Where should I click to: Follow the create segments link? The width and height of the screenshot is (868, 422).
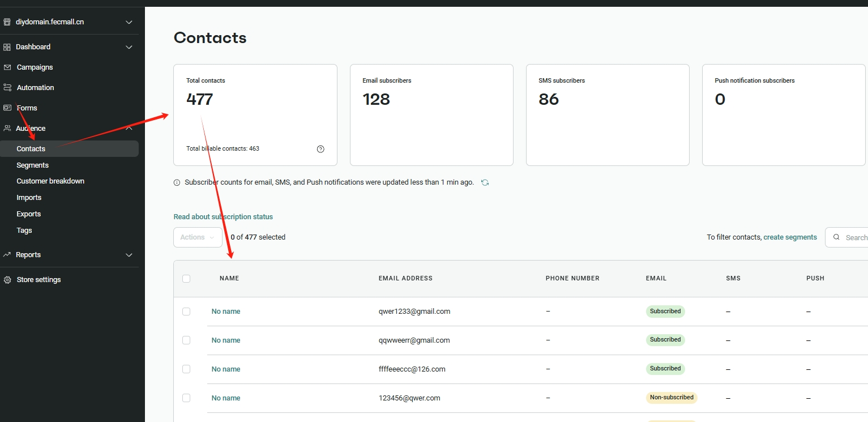(790, 237)
